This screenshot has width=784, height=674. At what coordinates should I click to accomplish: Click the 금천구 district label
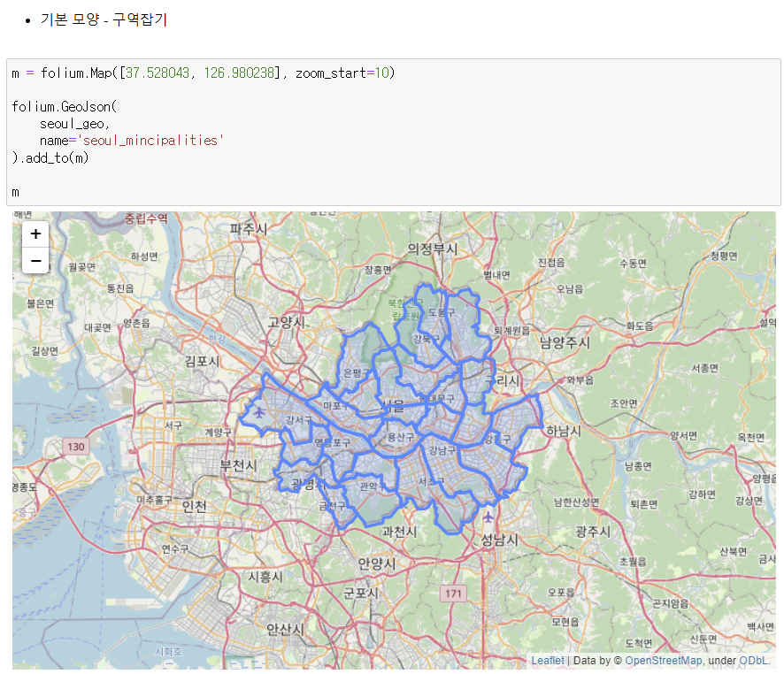pos(333,506)
